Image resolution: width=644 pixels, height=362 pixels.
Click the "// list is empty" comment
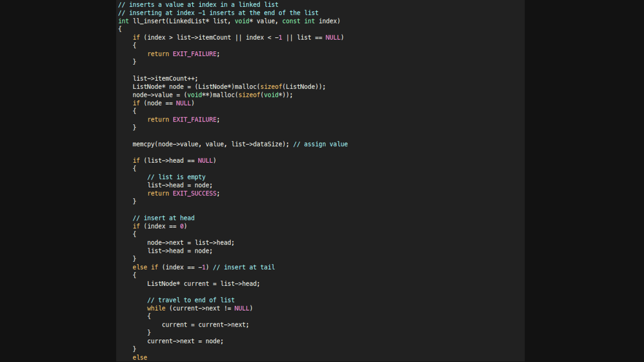(177, 177)
